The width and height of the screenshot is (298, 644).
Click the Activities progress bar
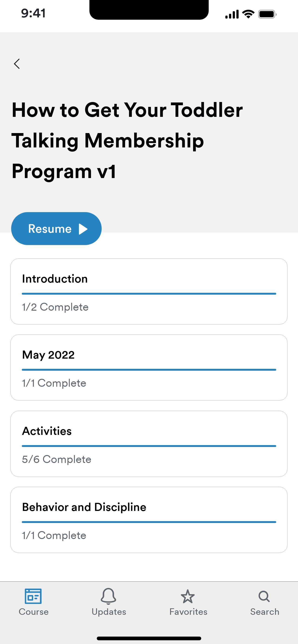tap(149, 446)
